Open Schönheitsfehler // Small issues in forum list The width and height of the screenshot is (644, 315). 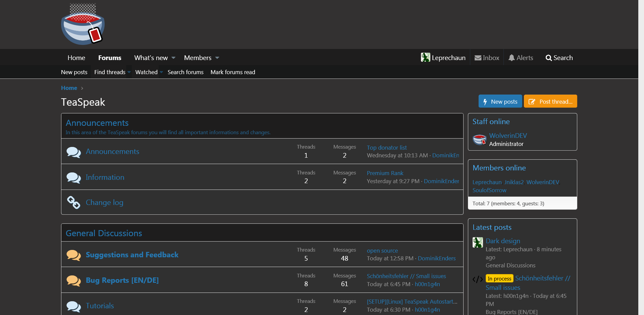pos(407,276)
